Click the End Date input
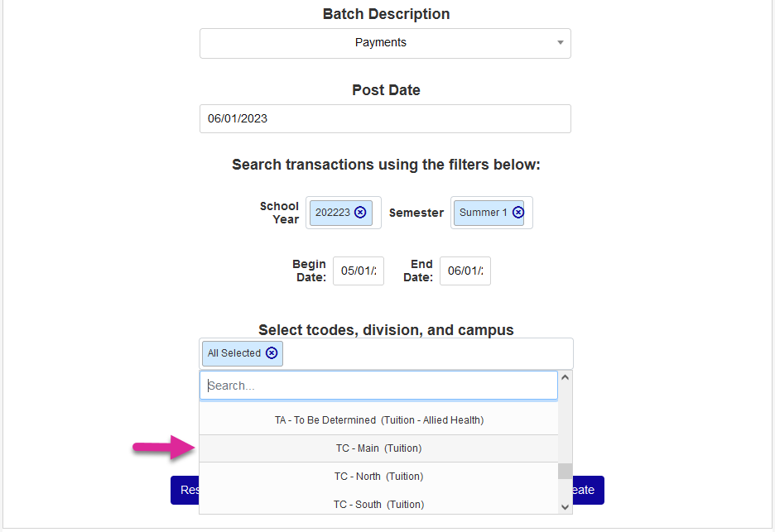The image size is (775, 532). pos(465,271)
